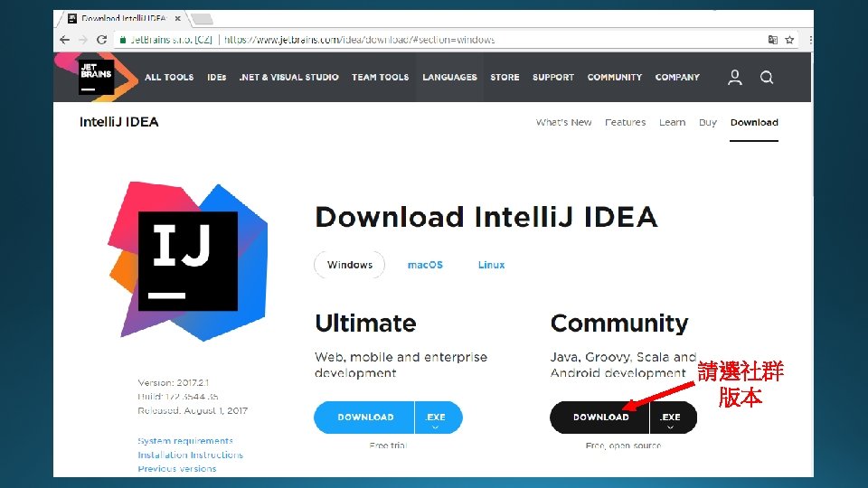Open the SUPPORT menu
The height and width of the screenshot is (488, 868).
(553, 78)
